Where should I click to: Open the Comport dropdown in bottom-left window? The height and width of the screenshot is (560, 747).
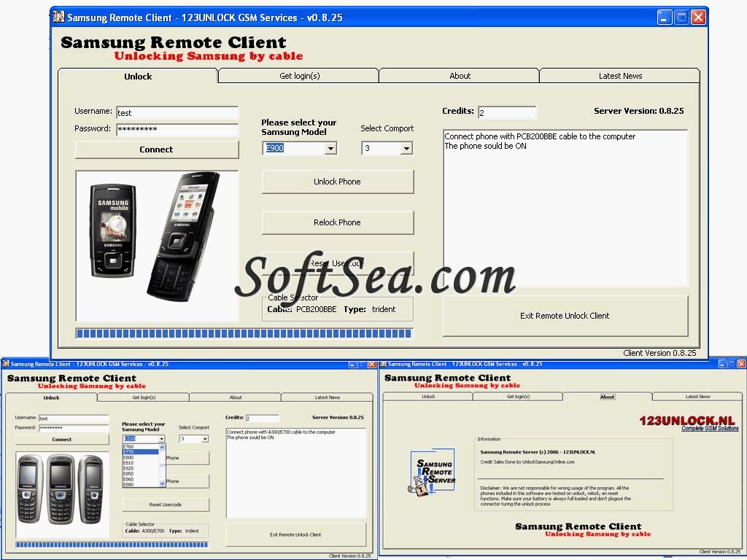[205, 438]
